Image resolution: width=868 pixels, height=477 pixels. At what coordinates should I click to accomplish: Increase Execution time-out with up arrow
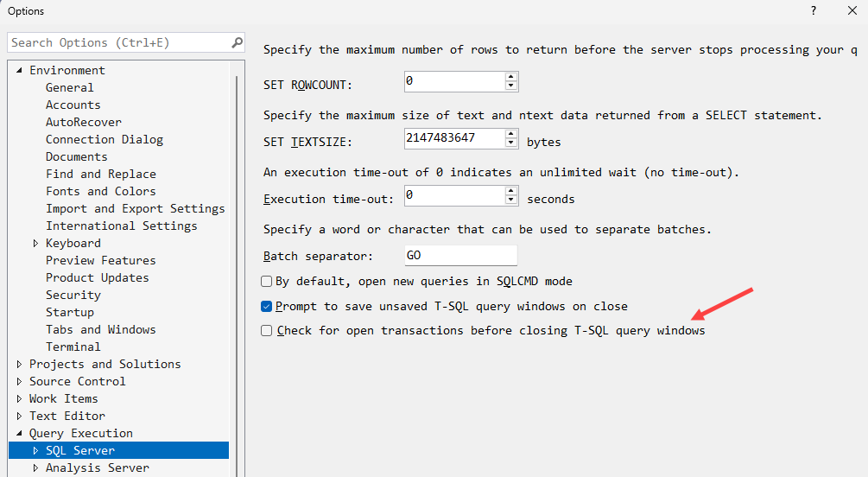511,192
